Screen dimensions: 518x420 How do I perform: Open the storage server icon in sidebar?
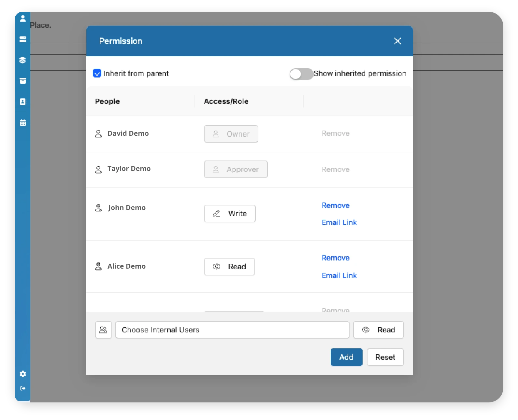pyautogui.click(x=22, y=39)
